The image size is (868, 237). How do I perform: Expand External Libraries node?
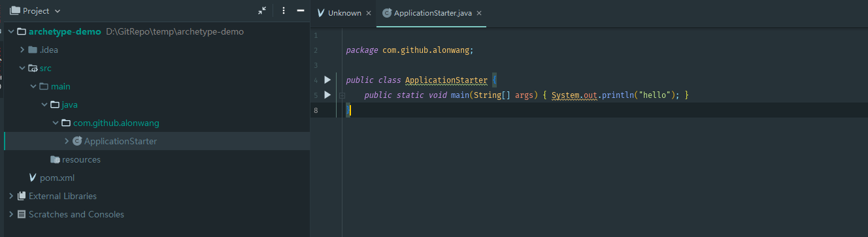[x=11, y=196]
